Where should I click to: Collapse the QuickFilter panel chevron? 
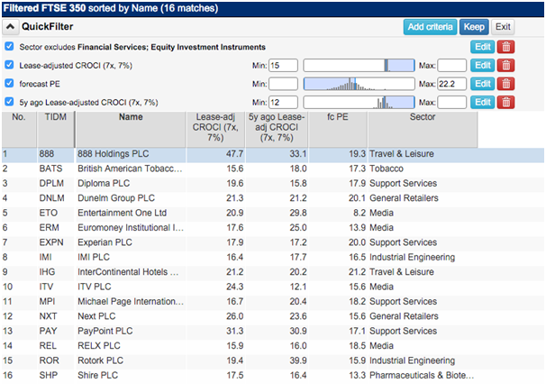pyautogui.click(x=11, y=27)
